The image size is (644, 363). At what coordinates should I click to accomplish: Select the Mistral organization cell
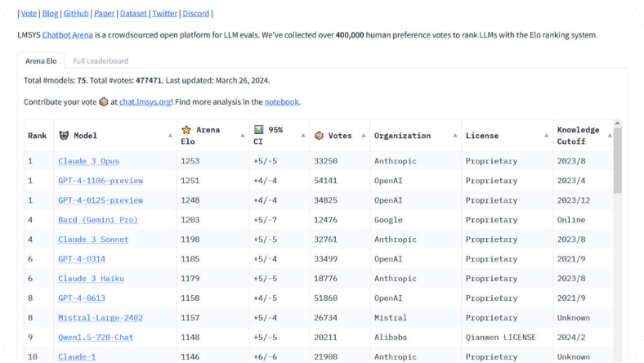[x=416, y=318]
